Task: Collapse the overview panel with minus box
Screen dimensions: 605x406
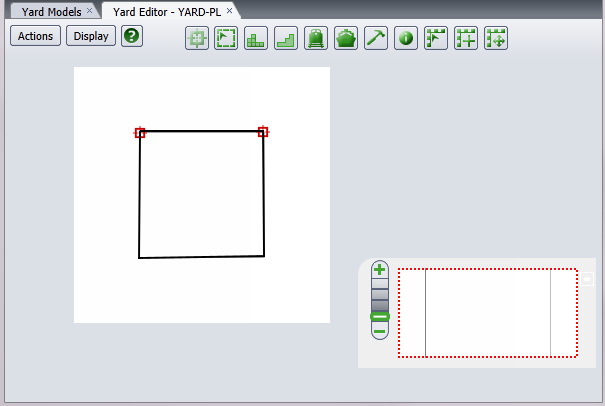Action: pyautogui.click(x=587, y=279)
